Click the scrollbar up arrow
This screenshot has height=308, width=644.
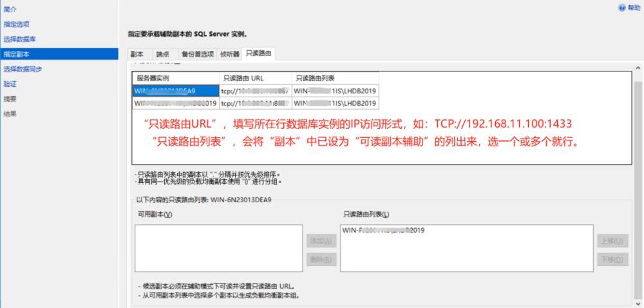coord(638,68)
